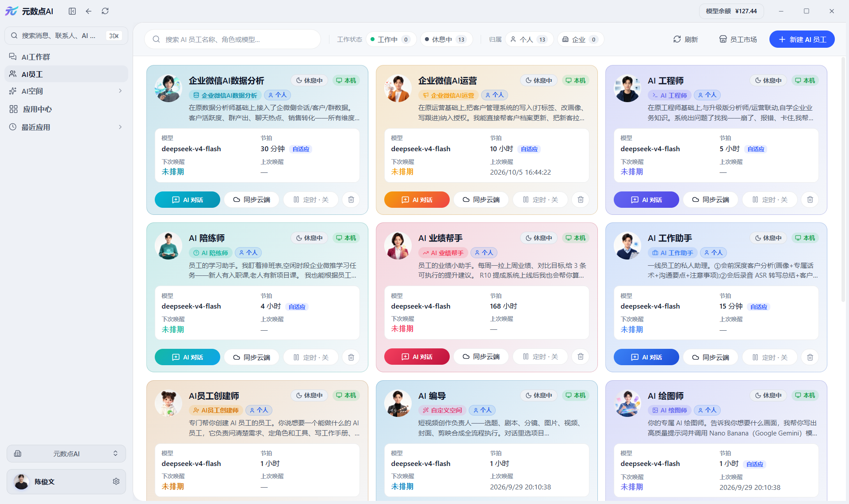Click the 个人 tag on AI员工创建师
Screen dimensions: 849x504
pyautogui.click(x=259, y=410)
